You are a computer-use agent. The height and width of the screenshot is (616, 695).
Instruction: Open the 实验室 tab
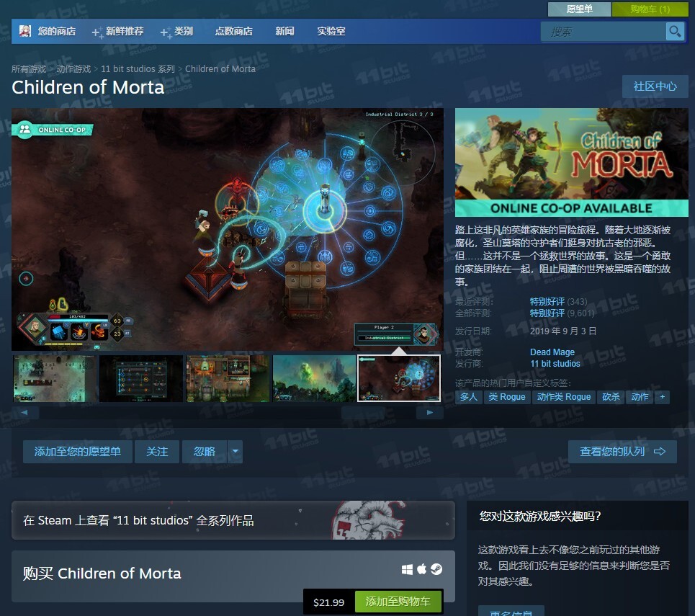(x=331, y=32)
